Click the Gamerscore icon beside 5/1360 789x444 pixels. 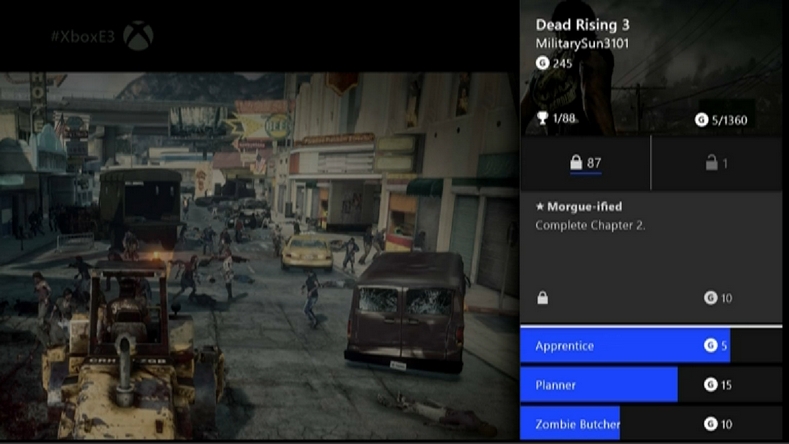(x=701, y=120)
